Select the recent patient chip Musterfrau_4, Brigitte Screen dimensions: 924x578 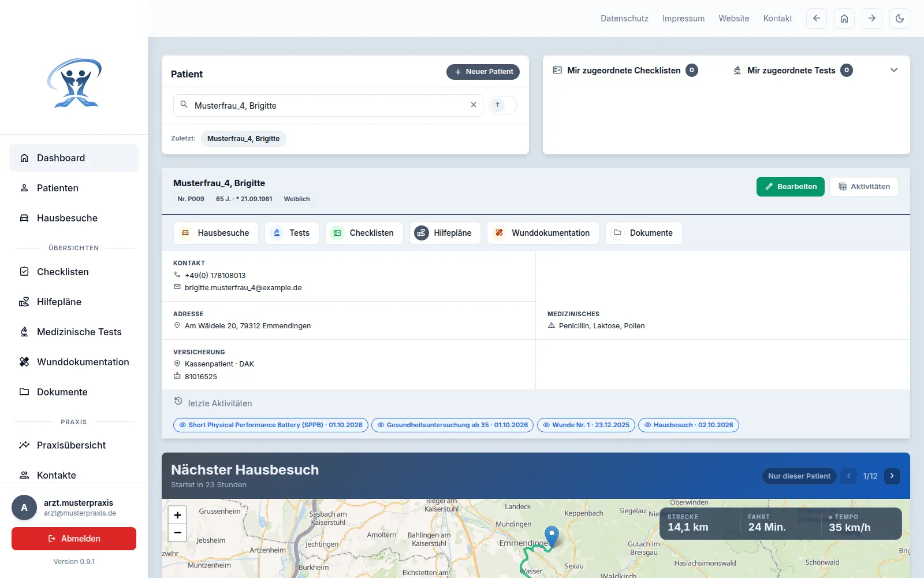[x=244, y=139]
